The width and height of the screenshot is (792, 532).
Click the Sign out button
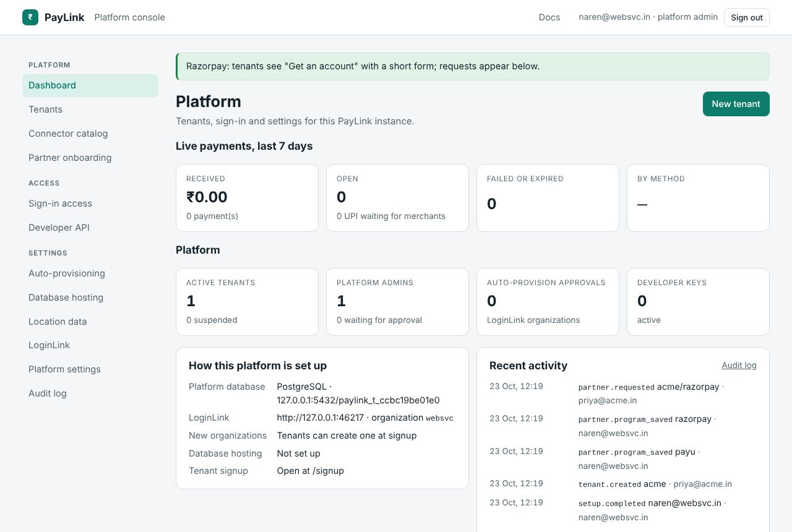click(x=747, y=17)
